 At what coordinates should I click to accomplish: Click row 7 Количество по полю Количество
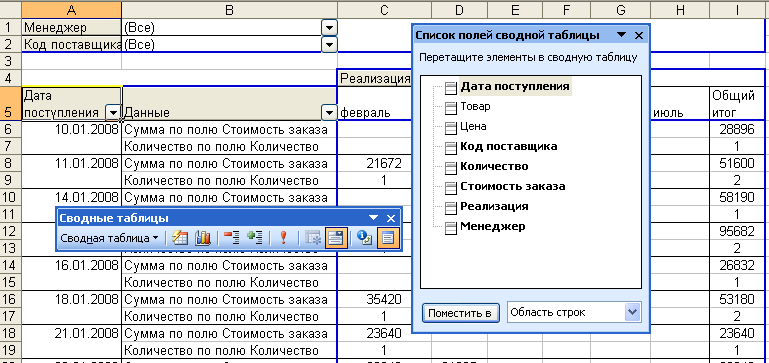[230, 146]
